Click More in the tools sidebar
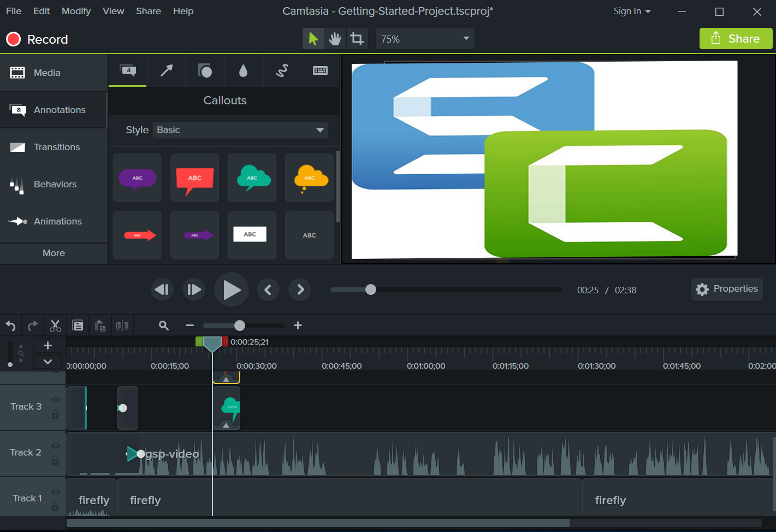 point(54,253)
